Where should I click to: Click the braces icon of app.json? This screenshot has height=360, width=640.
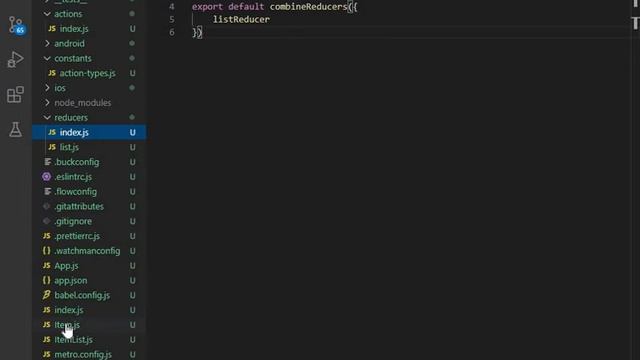(x=47, y=280)
